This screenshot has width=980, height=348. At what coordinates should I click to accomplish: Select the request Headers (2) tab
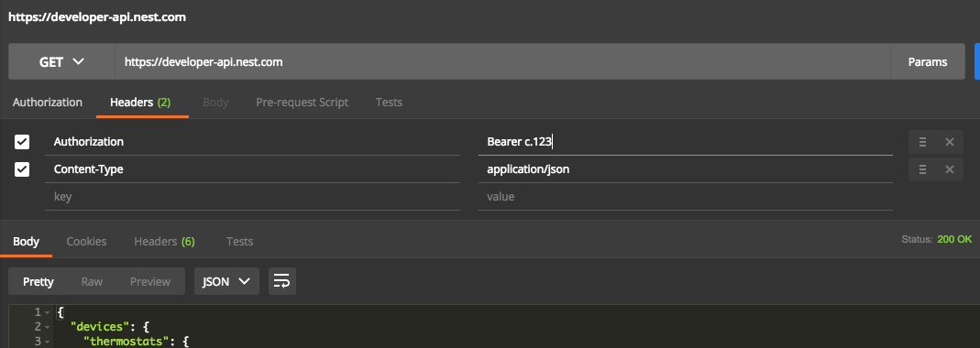(140, 103)
